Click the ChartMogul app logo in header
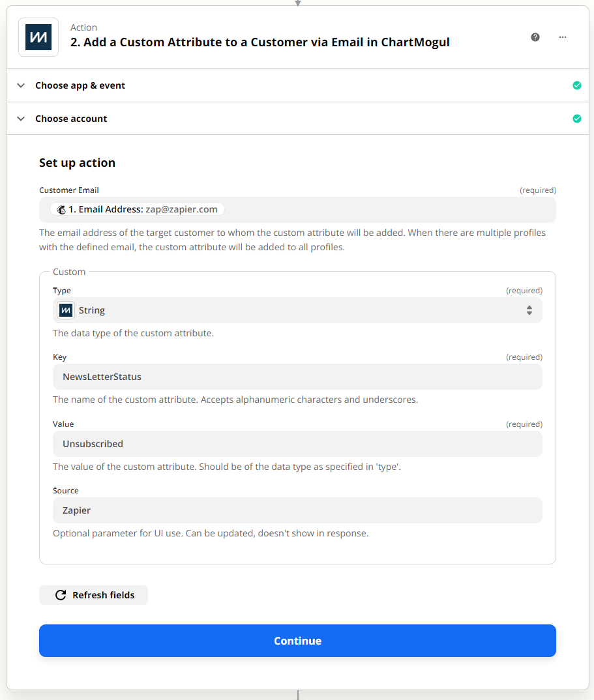The width and height of the screenshot is (594, 700). (38, 37)
